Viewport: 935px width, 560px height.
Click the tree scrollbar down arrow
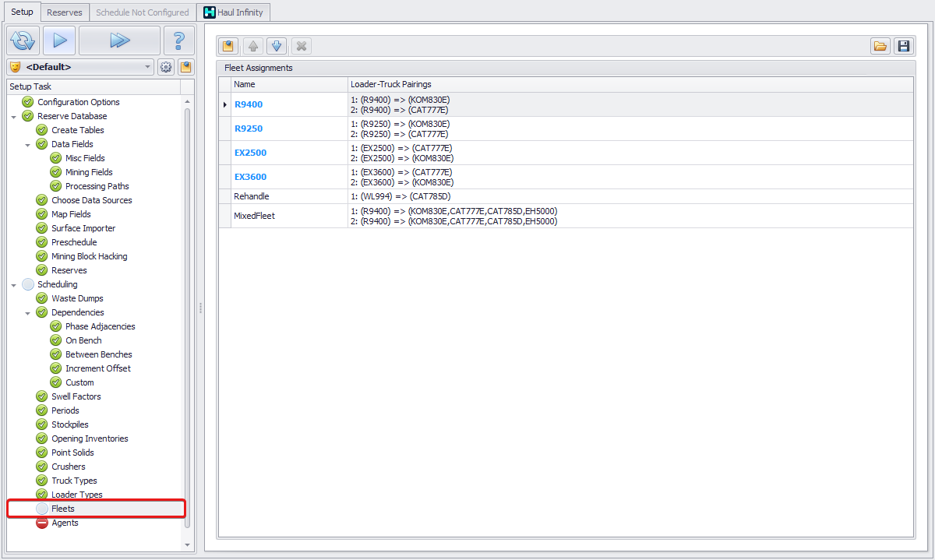(187, 545)
